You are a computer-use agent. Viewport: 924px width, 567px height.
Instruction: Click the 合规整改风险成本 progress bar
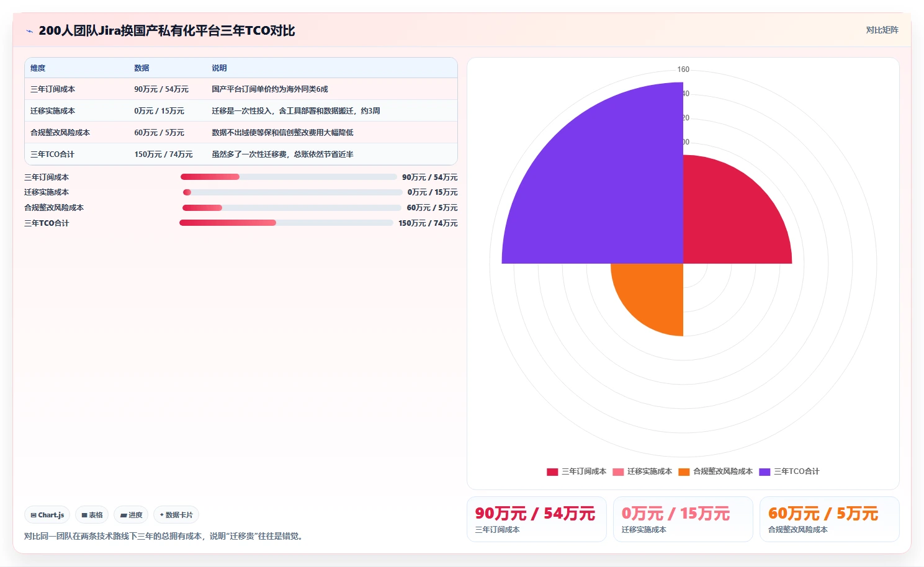coord(292,208)
